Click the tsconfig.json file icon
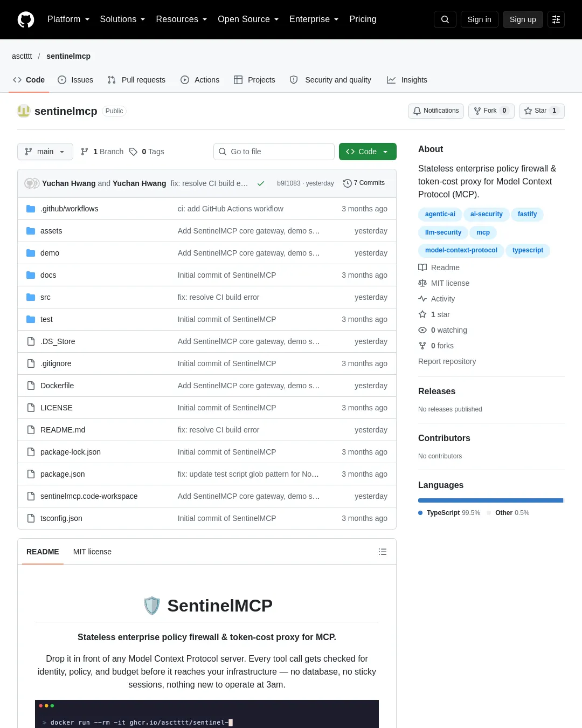The image size is (582, 728). [31, 518]
